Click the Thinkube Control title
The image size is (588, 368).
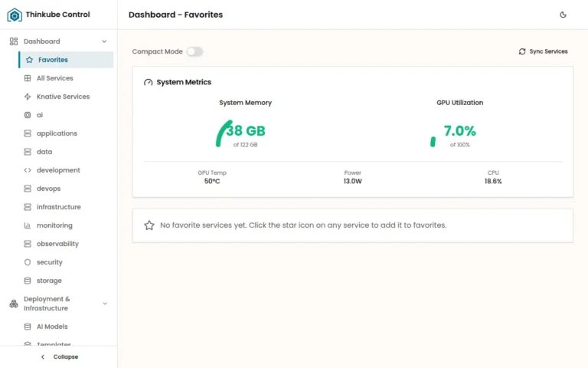coord(57,15)
